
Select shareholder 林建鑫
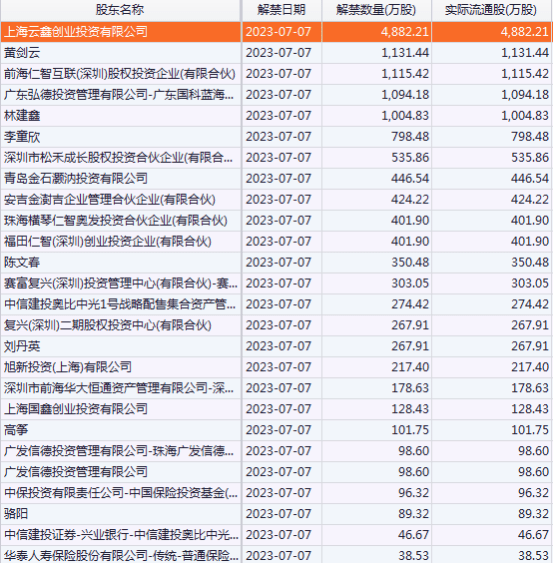[x=22, y=116]
